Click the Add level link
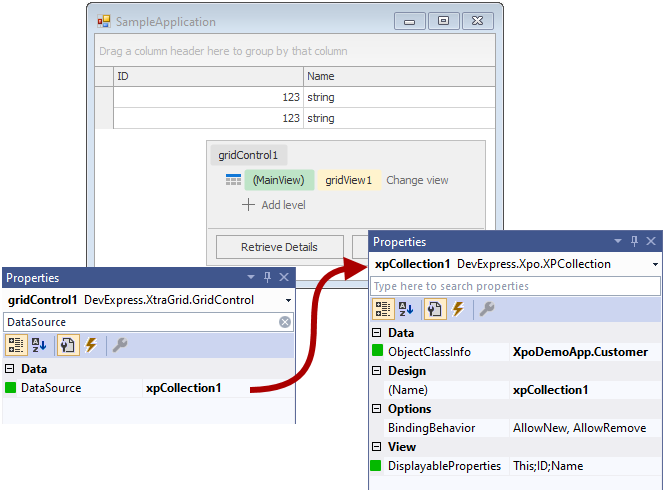This screenshot has height=493, width=665. (x=283, y=205)
